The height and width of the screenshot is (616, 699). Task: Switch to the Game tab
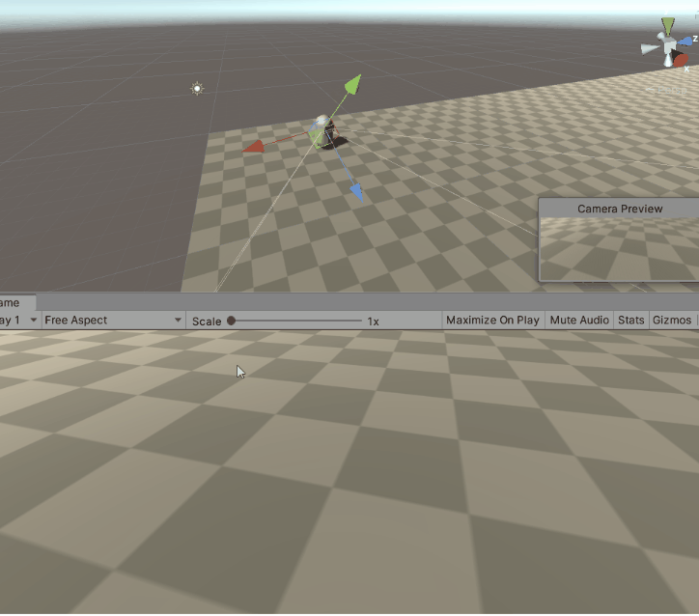[17, 302]
